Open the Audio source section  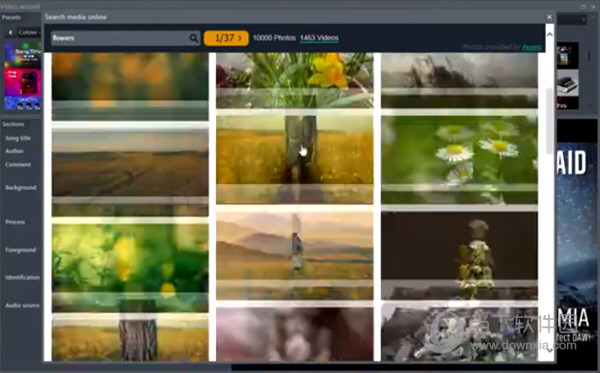pos(23,305)
